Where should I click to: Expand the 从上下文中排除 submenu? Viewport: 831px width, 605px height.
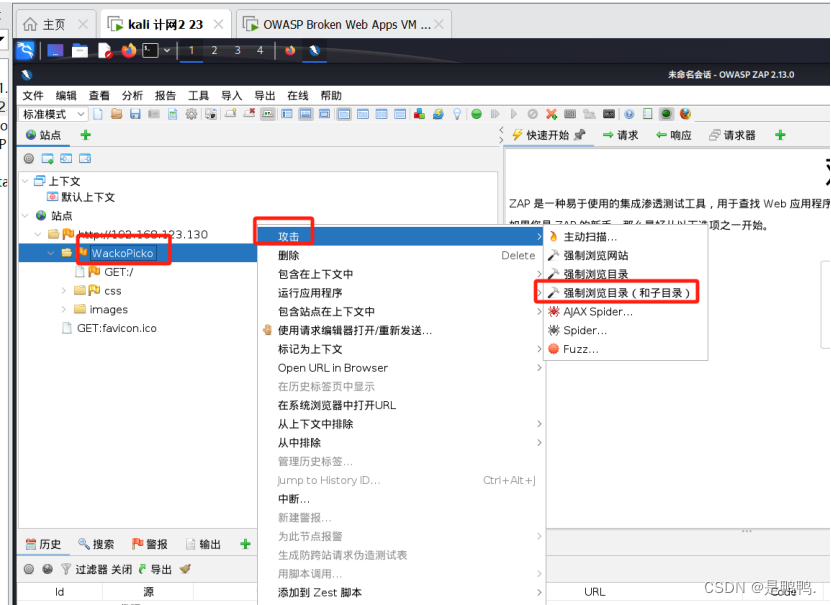pyautogui.click(x=401, y=424)
